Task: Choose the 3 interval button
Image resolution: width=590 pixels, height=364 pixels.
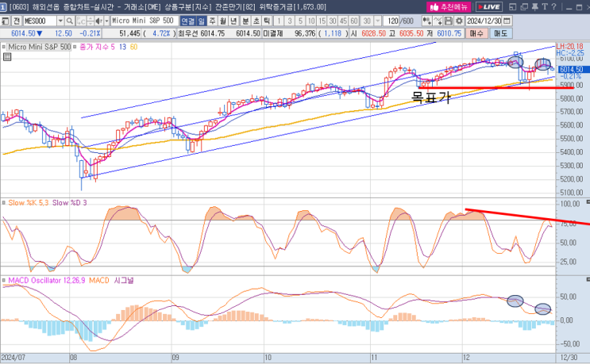Action: point(290,21)
